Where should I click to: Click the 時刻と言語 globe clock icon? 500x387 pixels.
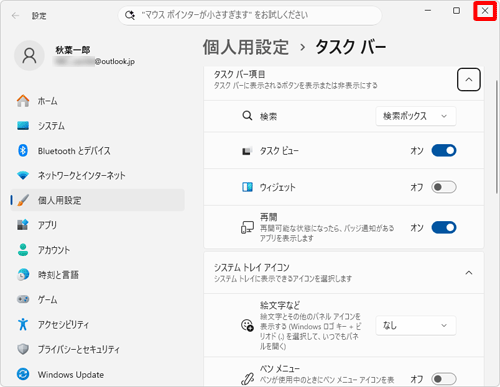coord(23,275)
